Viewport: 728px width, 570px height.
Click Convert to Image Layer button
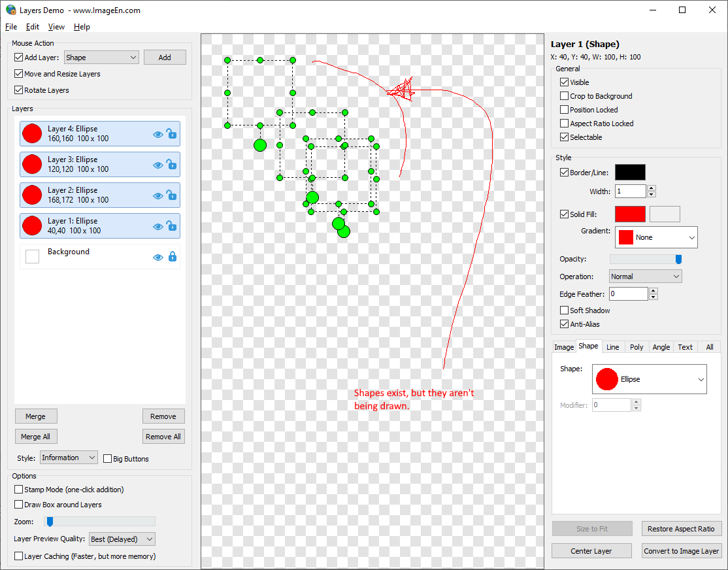(682, 550)
